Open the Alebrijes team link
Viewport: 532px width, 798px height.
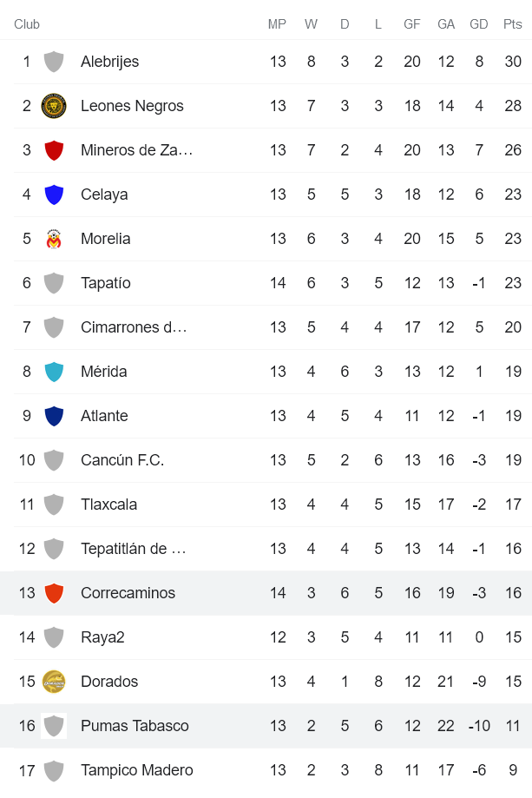pyautogui.click(x=109, y=62)
